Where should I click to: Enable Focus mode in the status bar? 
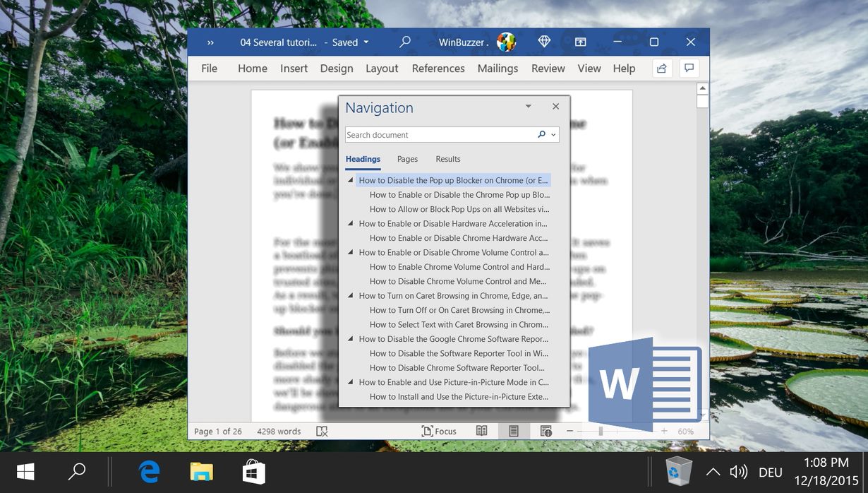point(439,431)
